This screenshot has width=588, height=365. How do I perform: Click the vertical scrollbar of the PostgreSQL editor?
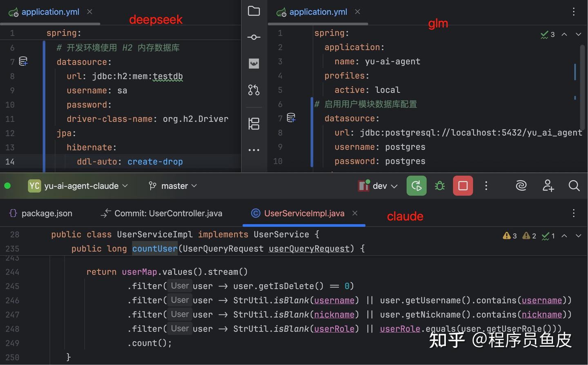click(583, 87)
